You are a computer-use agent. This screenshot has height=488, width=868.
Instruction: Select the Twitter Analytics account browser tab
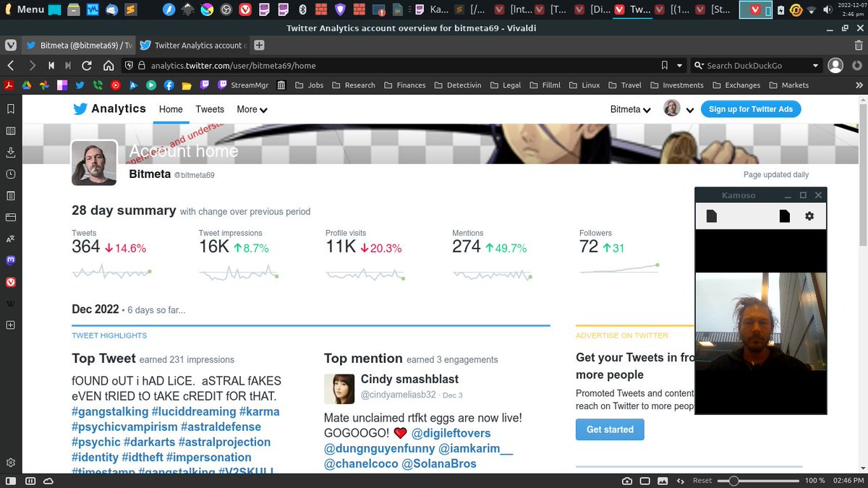(x=192, y=45)
